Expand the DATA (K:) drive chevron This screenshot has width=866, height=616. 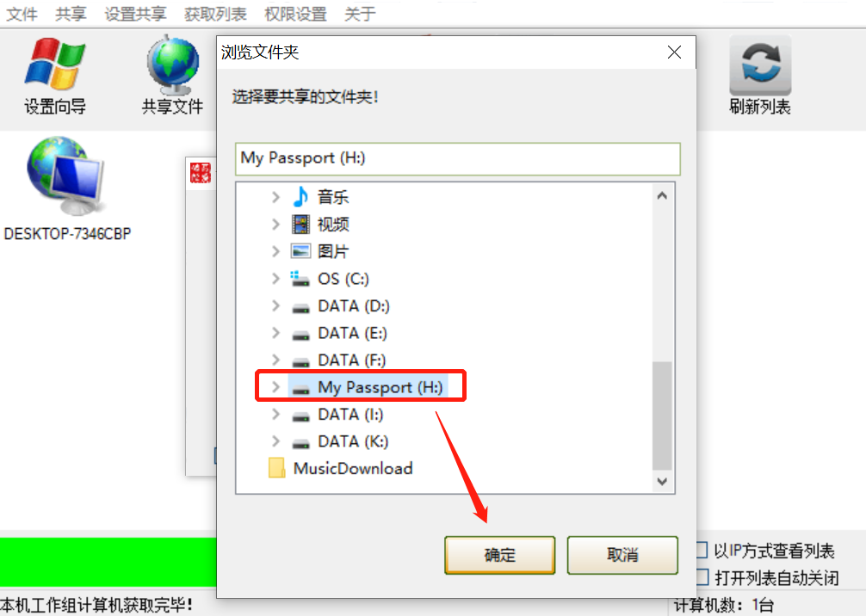(x=275, y=441)
